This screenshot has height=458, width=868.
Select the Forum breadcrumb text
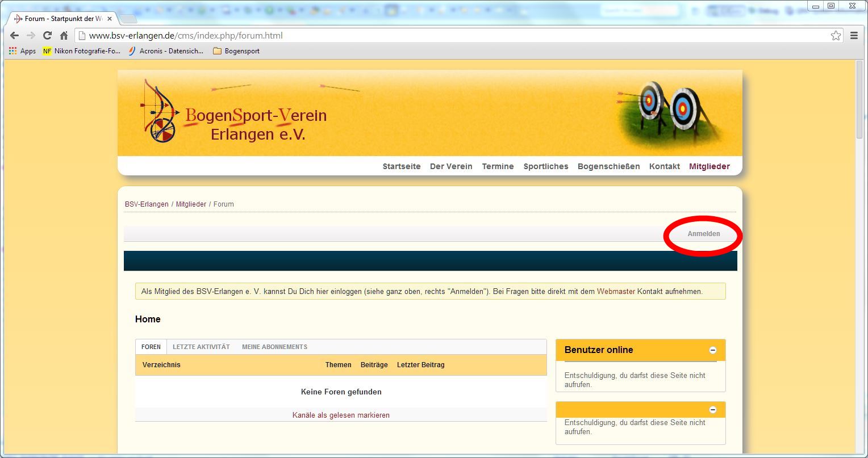click(223, 204)
